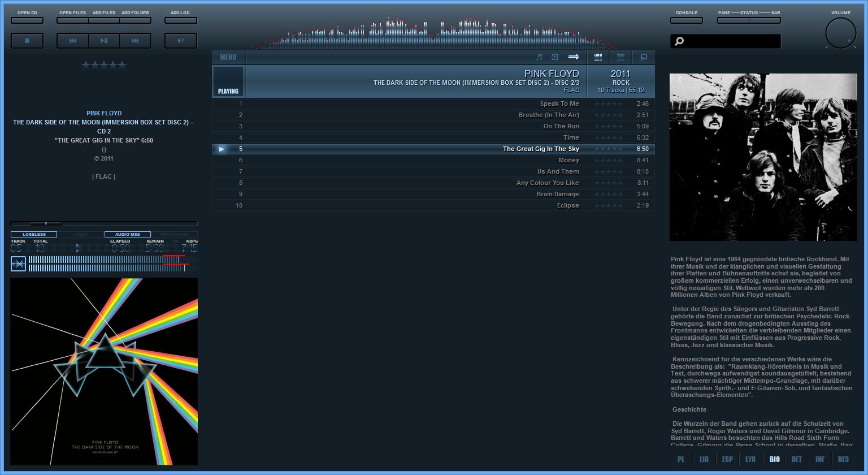Image resolution: width=868 pixels, height=475 pixels.
Task: Click the stacked windows view icon
Action: point(643,57)
